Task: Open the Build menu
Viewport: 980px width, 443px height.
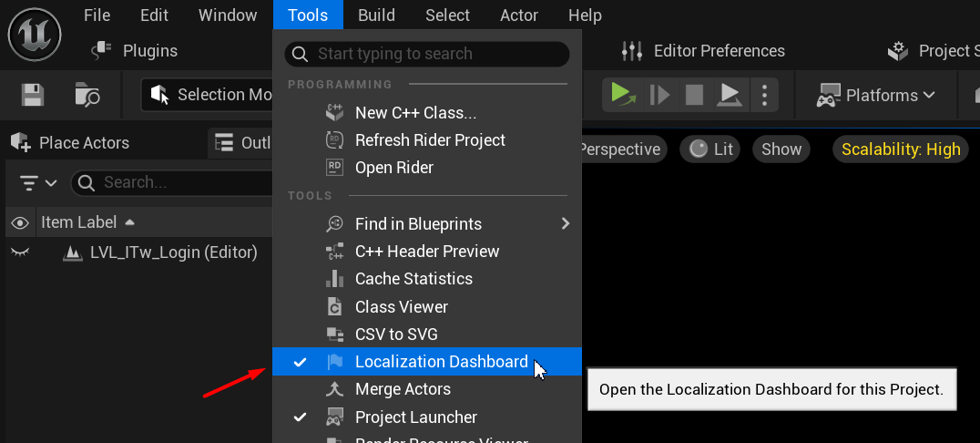Action: [376, 15]
